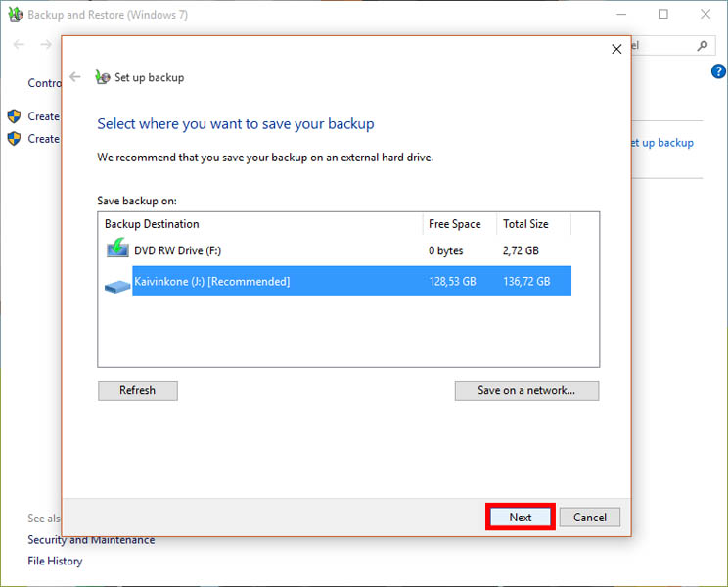
Task: Click the blue Help question mark icon
Action: pos(717,72)
